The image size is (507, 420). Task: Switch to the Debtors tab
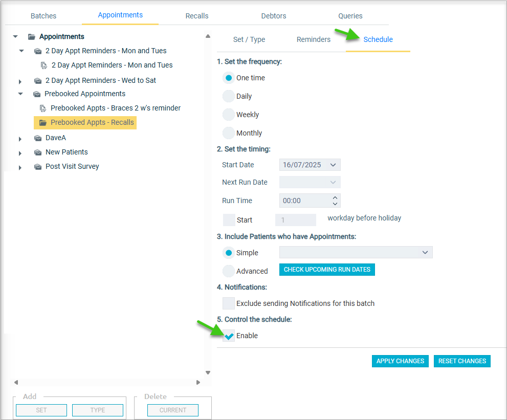(x=274, y=16)
